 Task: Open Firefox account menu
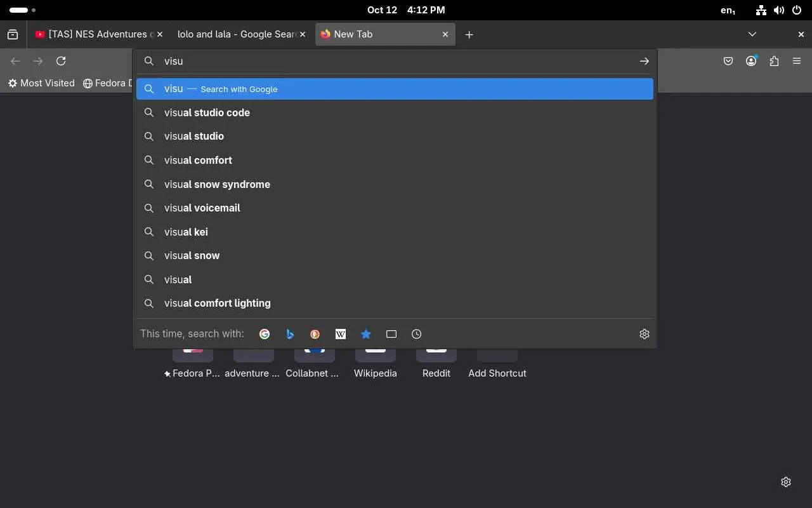point(751,61)
